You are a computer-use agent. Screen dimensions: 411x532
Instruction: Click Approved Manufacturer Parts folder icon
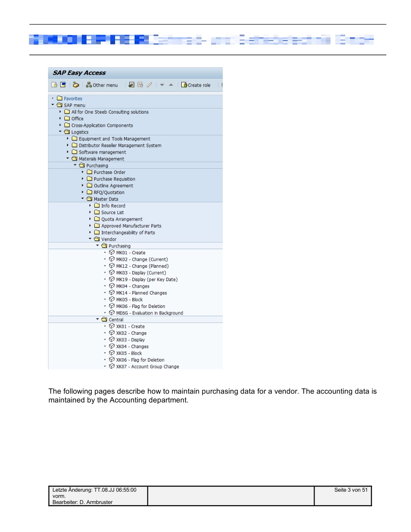[97, 225]
